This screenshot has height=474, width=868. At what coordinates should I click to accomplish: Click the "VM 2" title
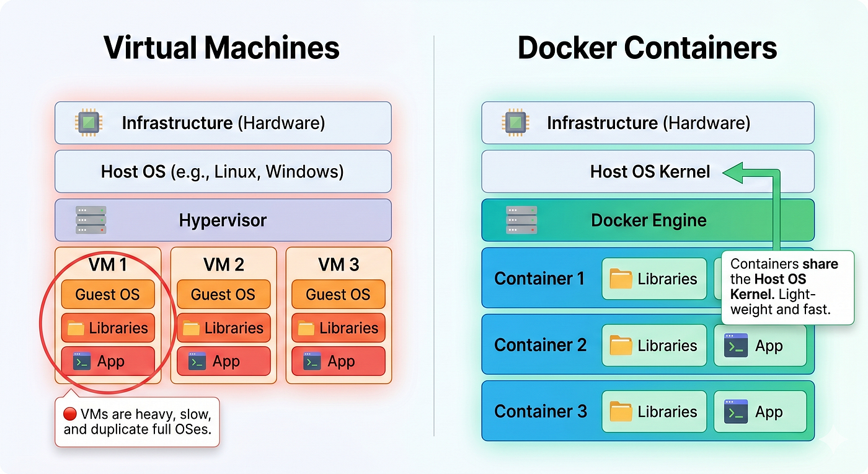(223, 265)
